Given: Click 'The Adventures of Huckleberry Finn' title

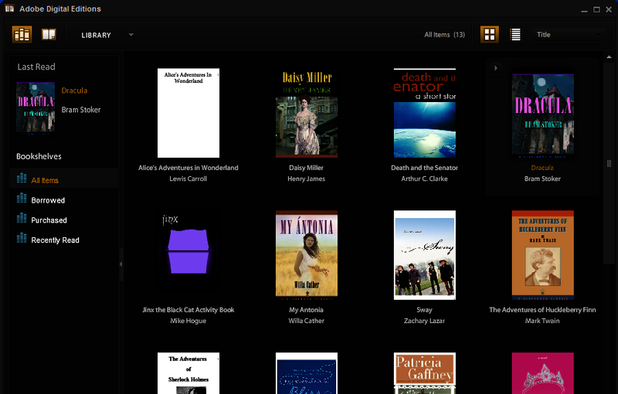Looking at the screenshot, I should click(x=543, y=310).
